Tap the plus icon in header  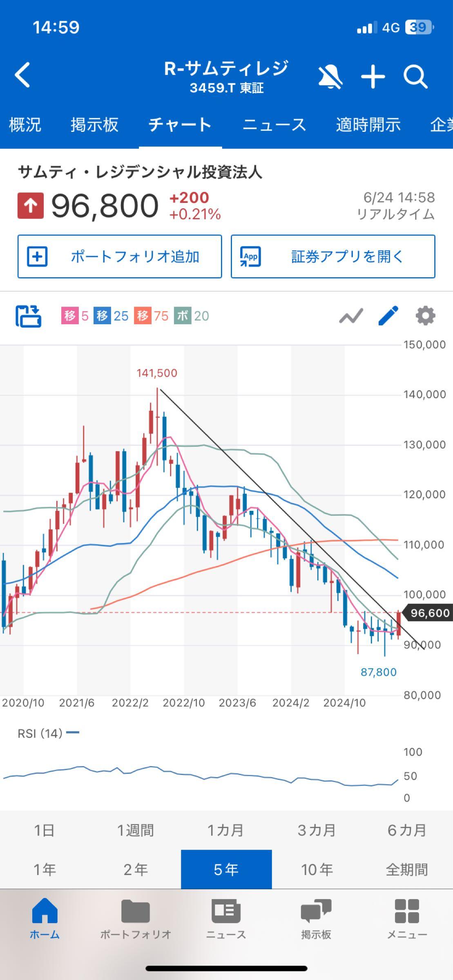[373, 76]
